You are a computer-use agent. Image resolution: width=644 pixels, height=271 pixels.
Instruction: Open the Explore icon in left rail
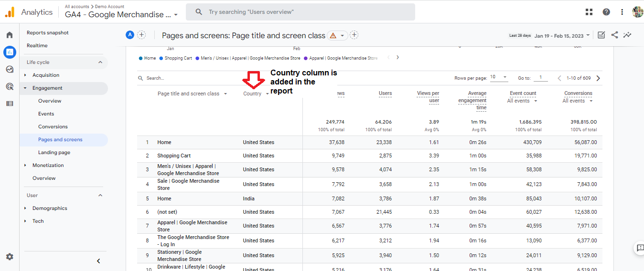pyautogui.click(x=10, y=69)
